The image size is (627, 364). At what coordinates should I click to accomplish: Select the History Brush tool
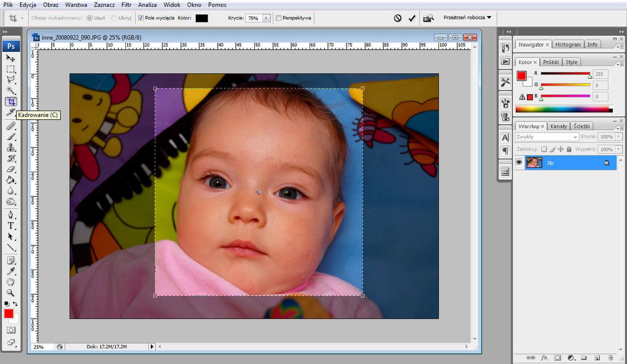pos(11,159)
